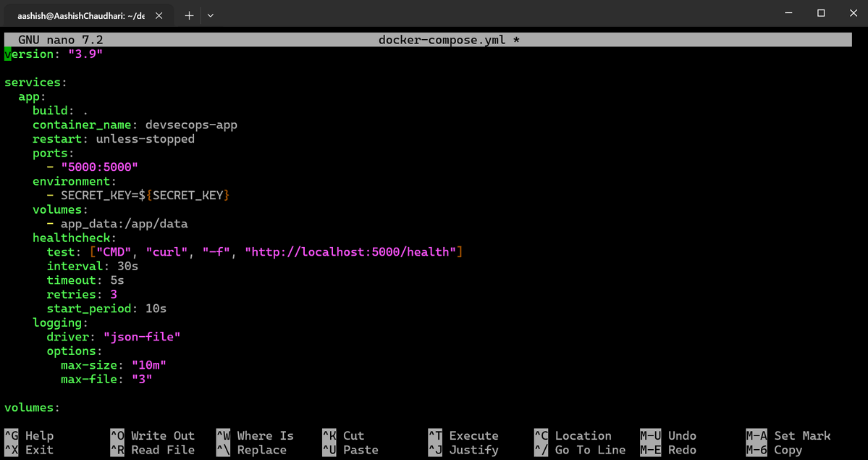Close the aashish@AashishChaudhari tab

tap(159, 15)
